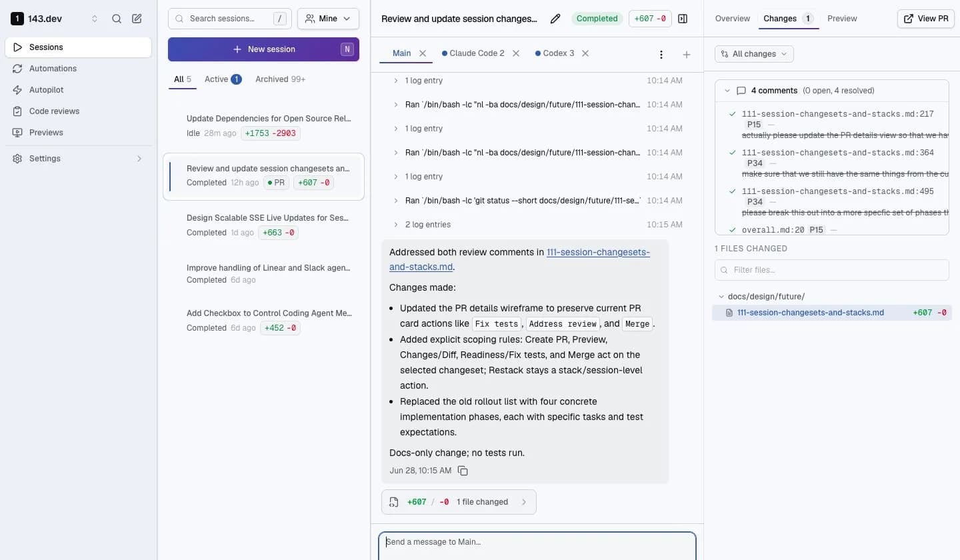Image resolution: width=960 pixels, height=560 pixels.
Task: Click the View PR button
Action: tap(926, 19)
